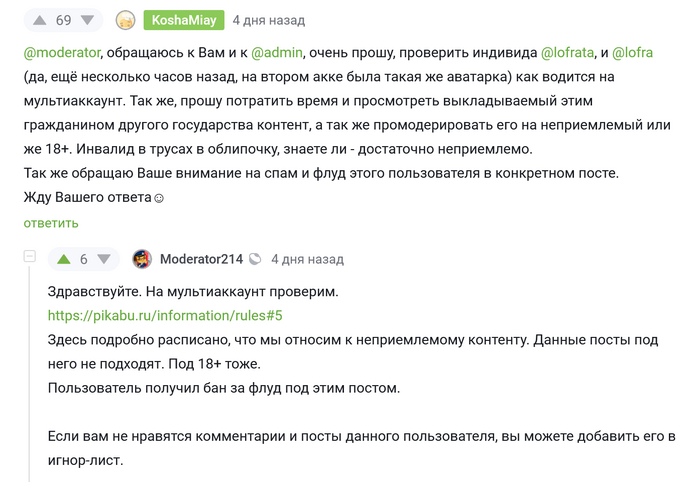700x482 pixels.
Task: Click Moderator214's avatar image
Action: tap(142, 259)
